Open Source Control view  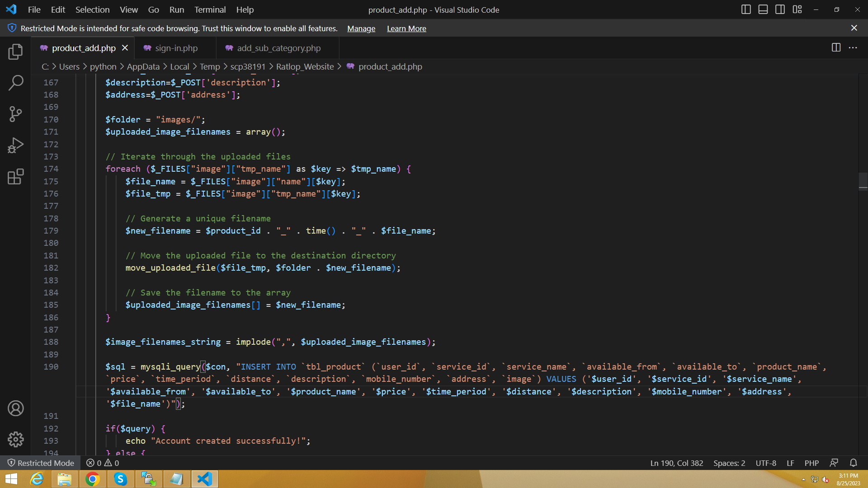point(15,114)
